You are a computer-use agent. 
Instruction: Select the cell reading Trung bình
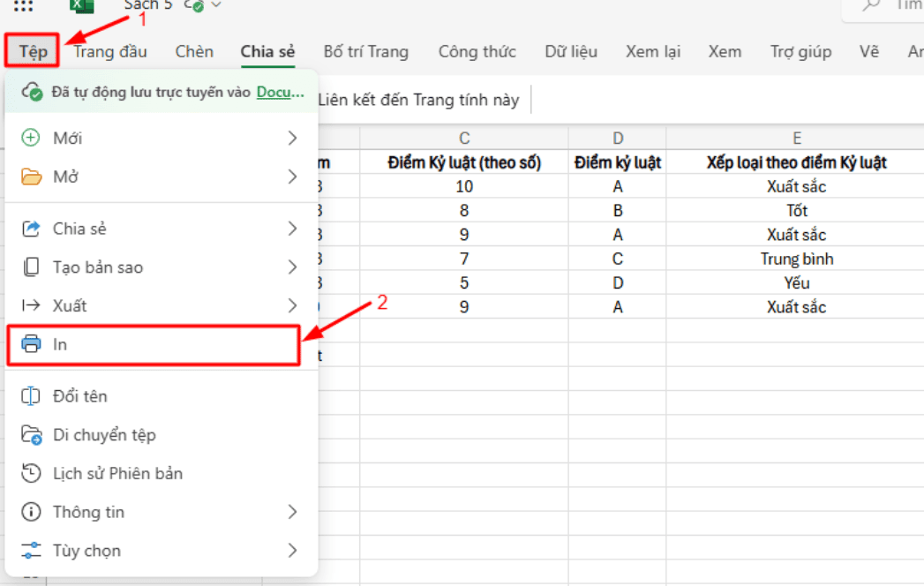[x=797, y=259]
